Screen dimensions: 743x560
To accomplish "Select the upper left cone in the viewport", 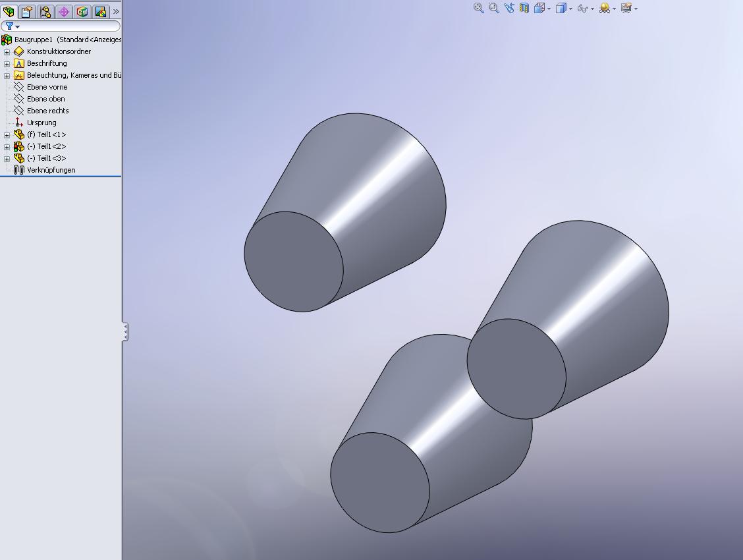I will click(345, 212).
